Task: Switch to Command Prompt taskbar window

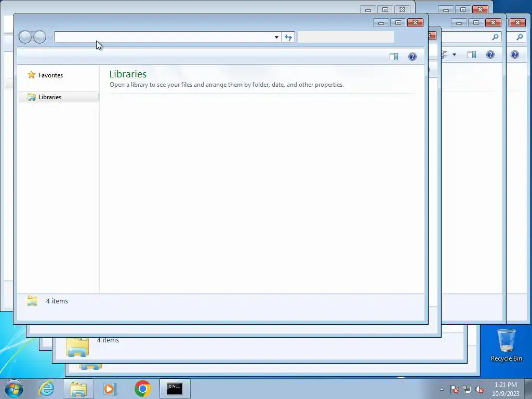Action: [x=175, y=389]
